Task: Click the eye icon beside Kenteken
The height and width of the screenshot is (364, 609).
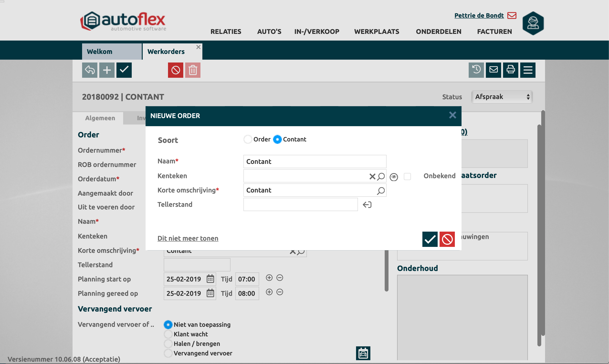Action: point(394,177)
